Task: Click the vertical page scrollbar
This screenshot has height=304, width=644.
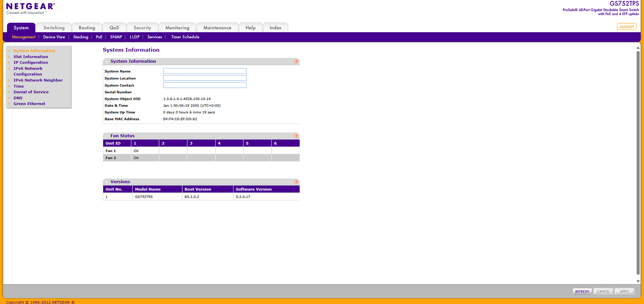Action: (638, 163)
